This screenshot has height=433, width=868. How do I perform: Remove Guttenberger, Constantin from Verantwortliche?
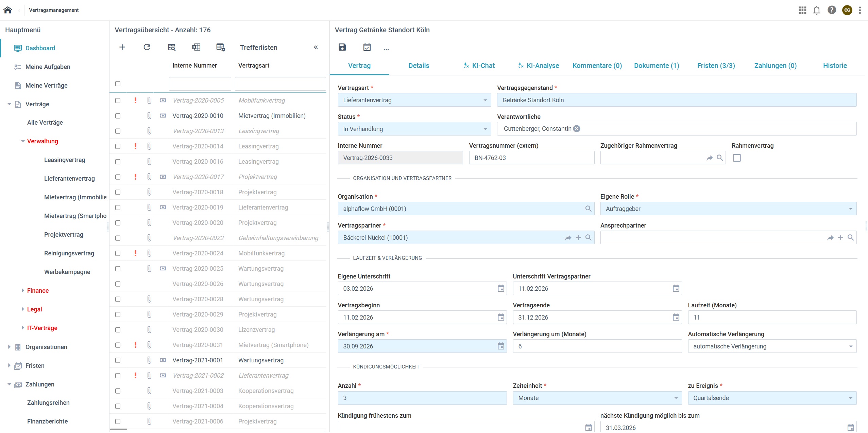point(577,129)
